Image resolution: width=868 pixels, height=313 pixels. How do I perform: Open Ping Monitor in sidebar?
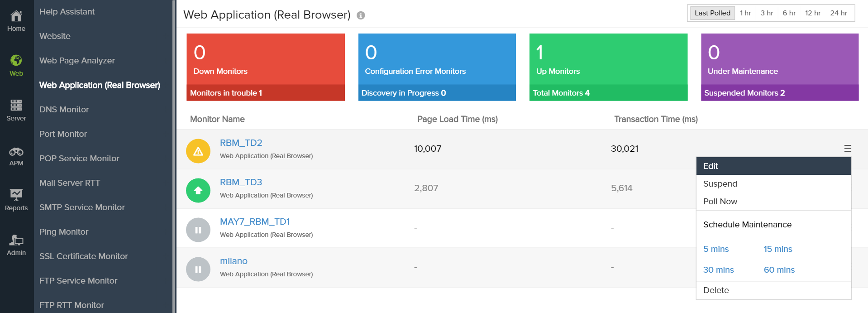click(x=64, y=232)
